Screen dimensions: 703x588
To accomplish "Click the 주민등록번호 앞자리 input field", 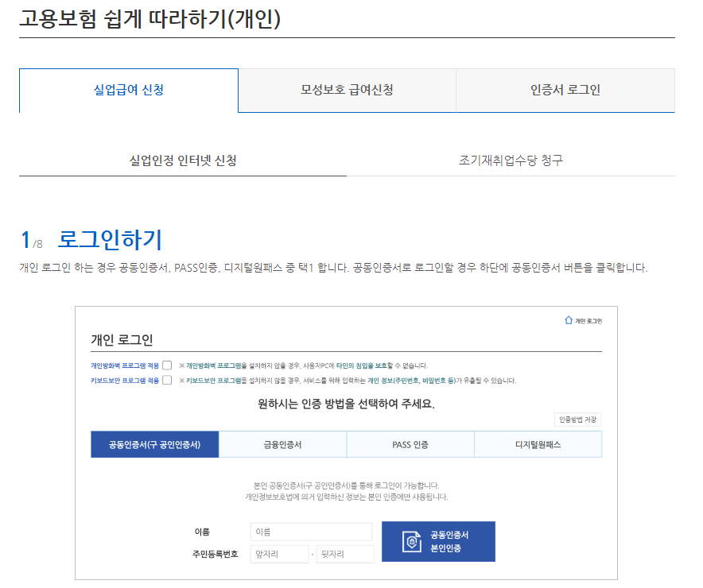I will (x=279, y=554).
